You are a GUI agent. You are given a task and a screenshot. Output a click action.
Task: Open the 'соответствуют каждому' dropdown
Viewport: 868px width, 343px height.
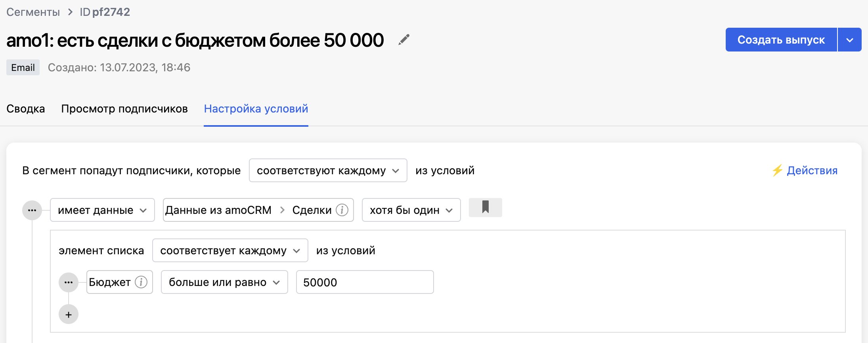[328, 171]
